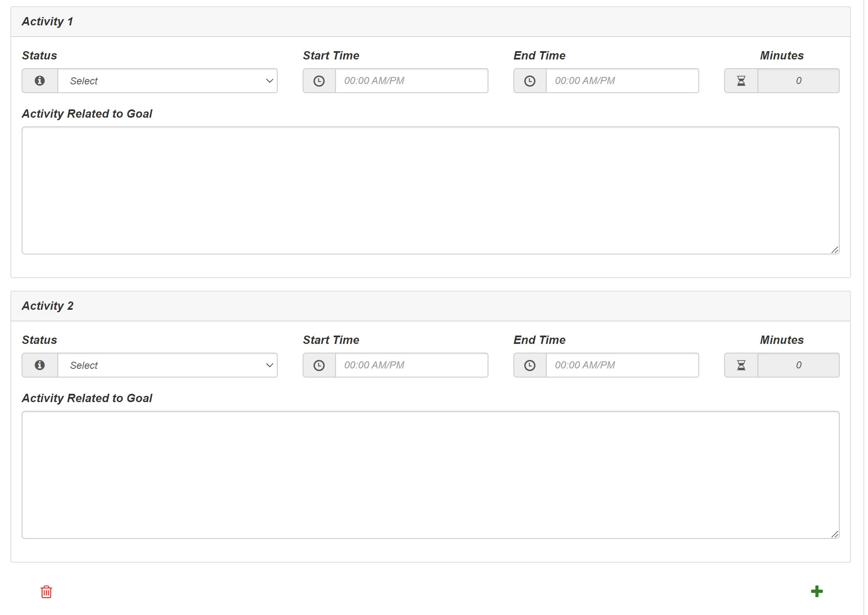This screenshot has width=868, height=615.
Task: Click the Activity 2 End Time input field
Action: (x=622, y=365)
